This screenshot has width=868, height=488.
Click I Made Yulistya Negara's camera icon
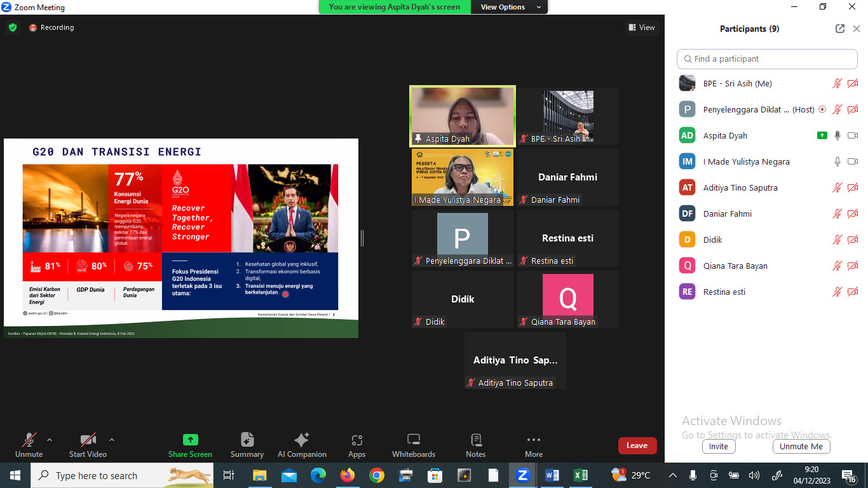853,161
